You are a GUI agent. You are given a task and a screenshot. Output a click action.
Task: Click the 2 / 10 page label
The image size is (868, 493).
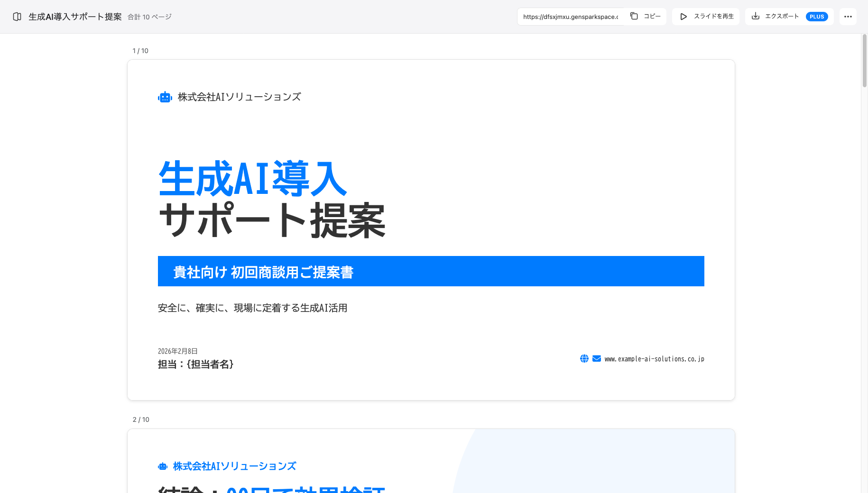[141, 420]
